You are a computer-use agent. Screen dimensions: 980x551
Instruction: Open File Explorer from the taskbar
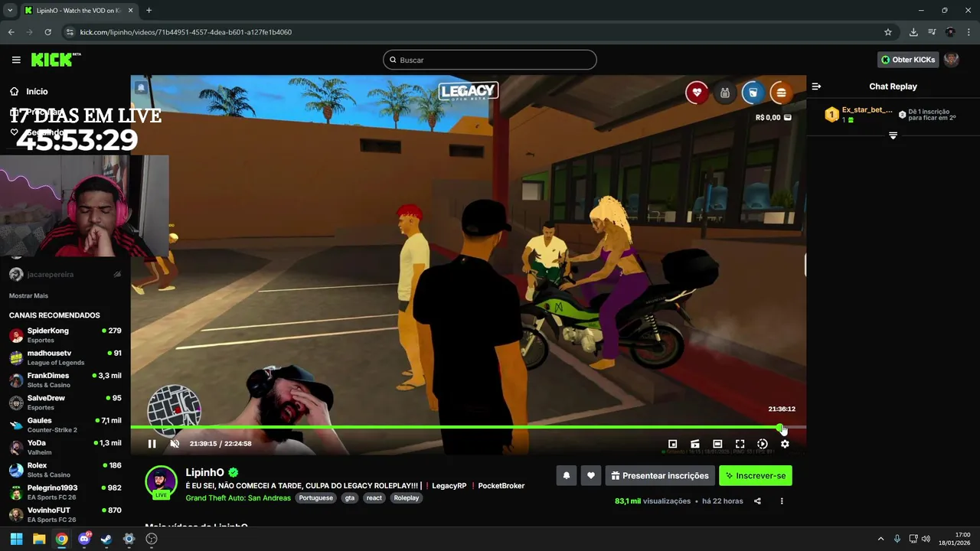click(39, 539)
